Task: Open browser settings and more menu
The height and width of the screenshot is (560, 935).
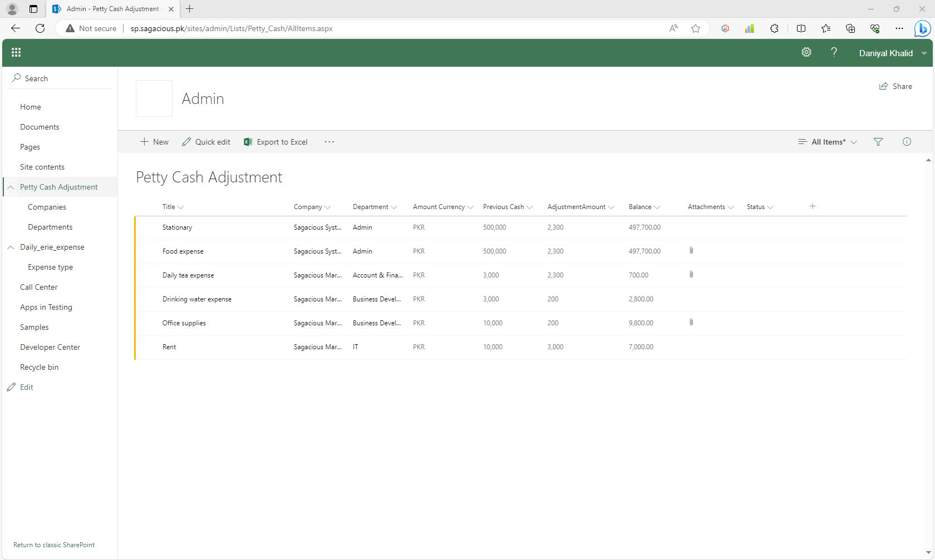Action: coord(899,28)
